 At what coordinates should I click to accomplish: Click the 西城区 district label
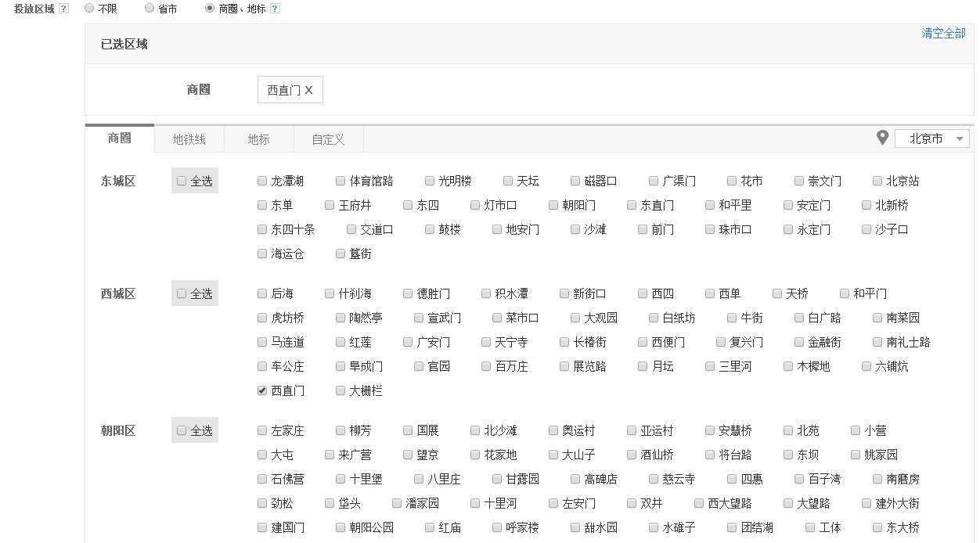pos(118,293)
